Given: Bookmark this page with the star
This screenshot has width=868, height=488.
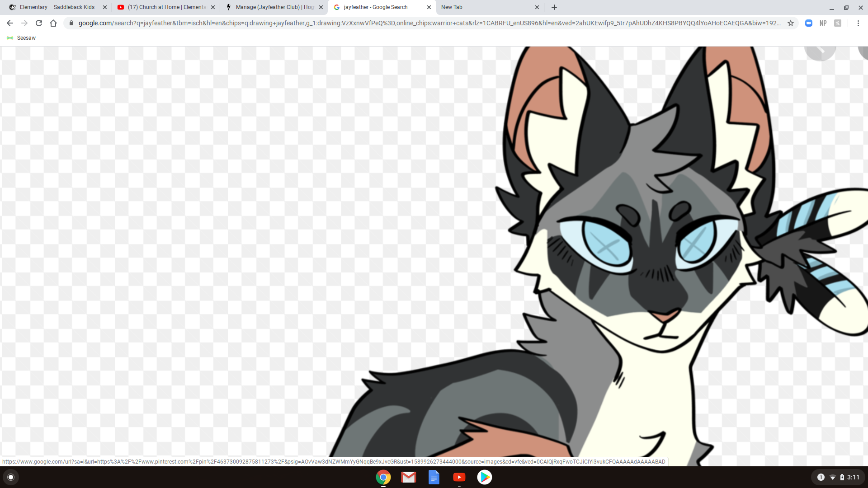Looking at the screenshot, I should pos(791,23).
